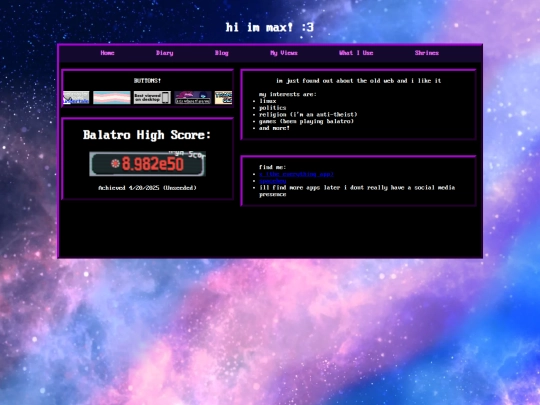The image size is (540, 405).
Task: Go to the Diary page
Action: 164,53
